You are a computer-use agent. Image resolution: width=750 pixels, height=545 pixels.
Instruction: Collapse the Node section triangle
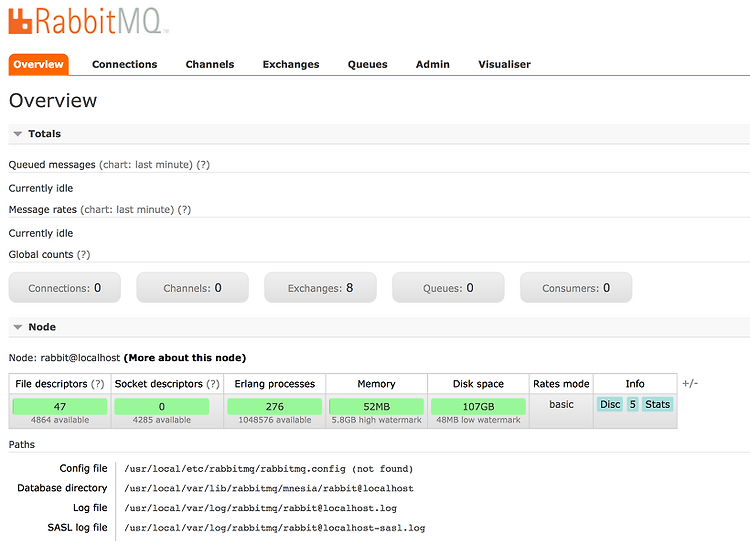click(18, 327)
